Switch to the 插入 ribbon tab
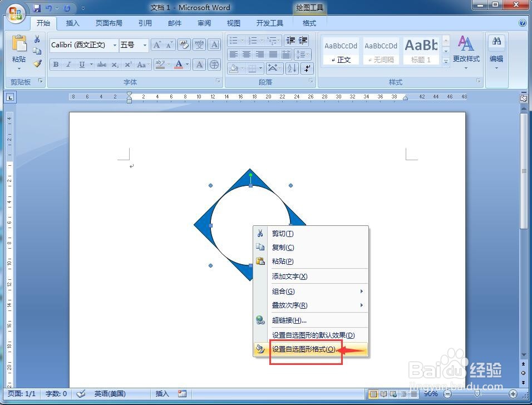Image resolution: width=532 pixels, height=405 pixels. click(x=72, y=23)
